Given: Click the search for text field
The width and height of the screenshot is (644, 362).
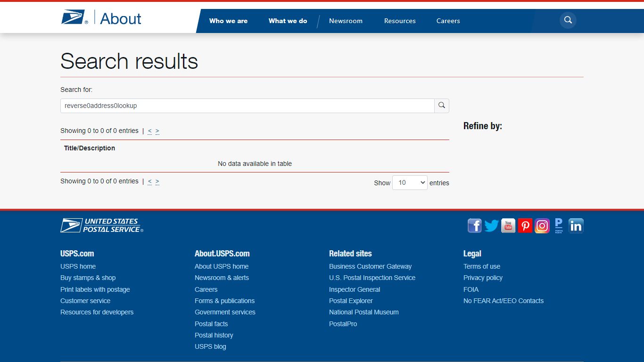Looking at the screenshot, I should point(248,106).
